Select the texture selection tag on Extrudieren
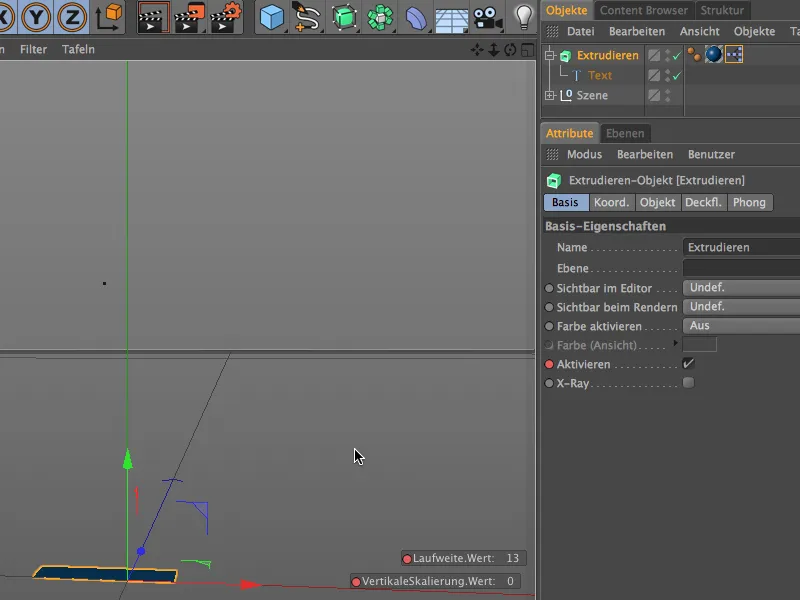 (734, 54)
